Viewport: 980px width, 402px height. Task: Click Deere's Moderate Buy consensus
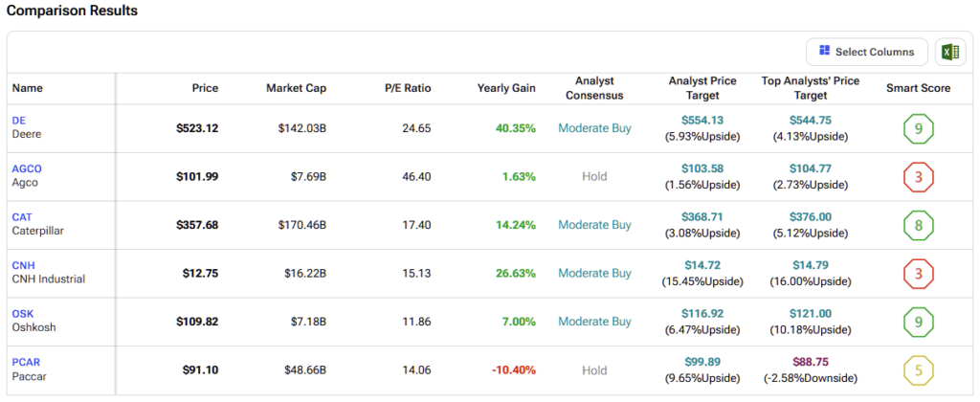click(x=594, y=128)
